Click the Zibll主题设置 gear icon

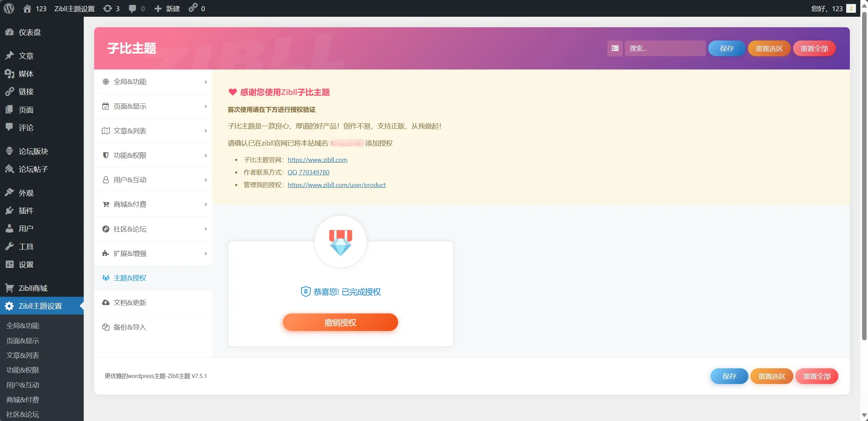tap(9, 306)
